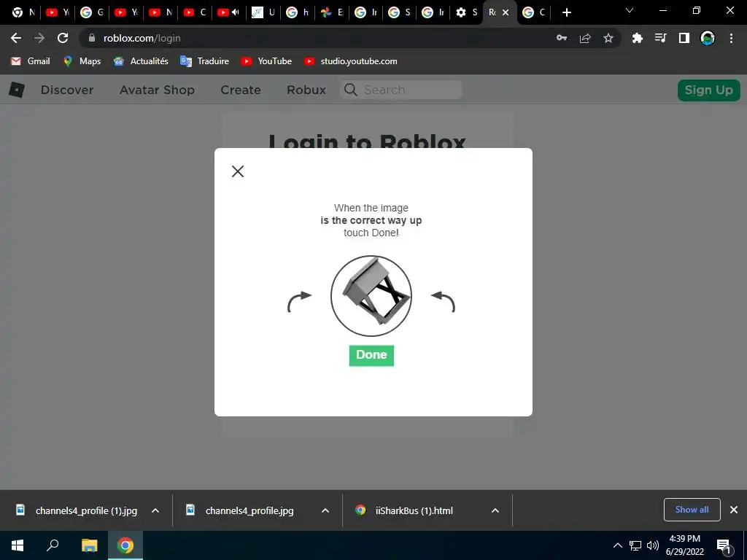Viewport: 747px width, 560px height.
Task: Switch to the Google Photos tab
Action: coord(332,12)
